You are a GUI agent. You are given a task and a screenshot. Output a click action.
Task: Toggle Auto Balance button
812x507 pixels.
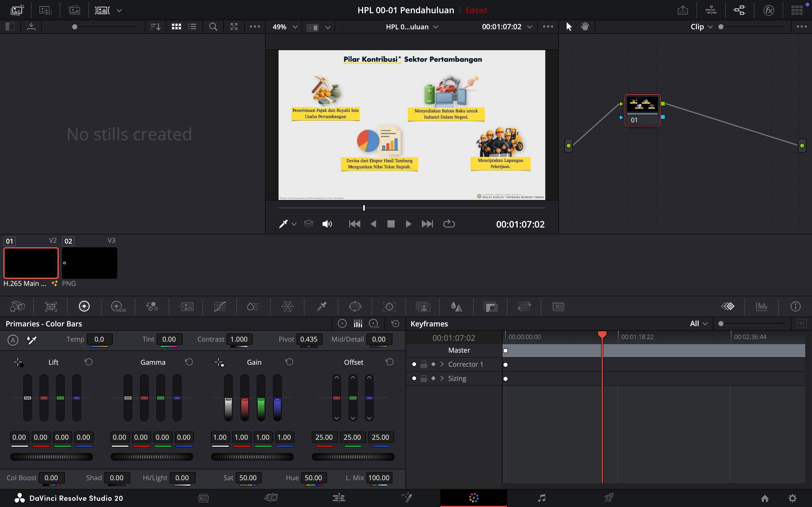(x=13, y=340)
